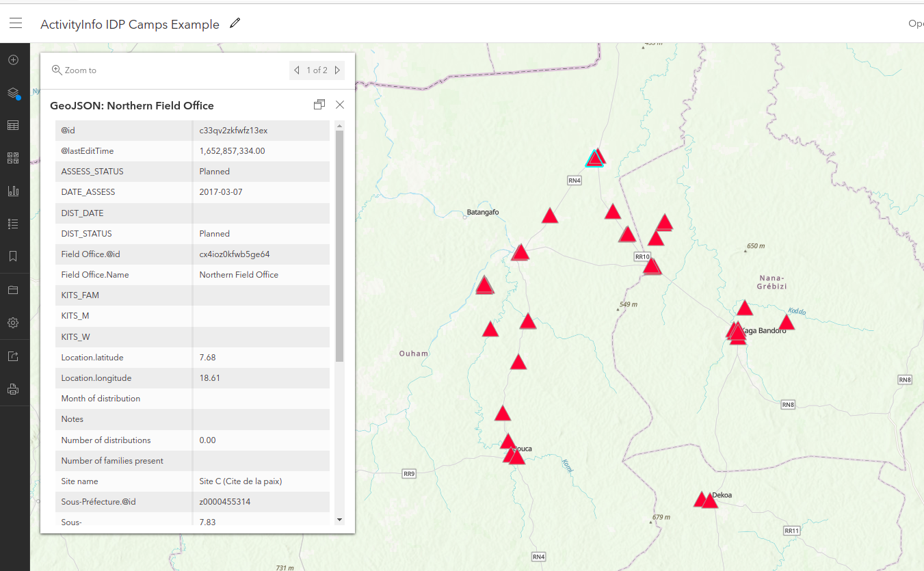
Task: Click the Notes row label
Action: tap(72, 419)
